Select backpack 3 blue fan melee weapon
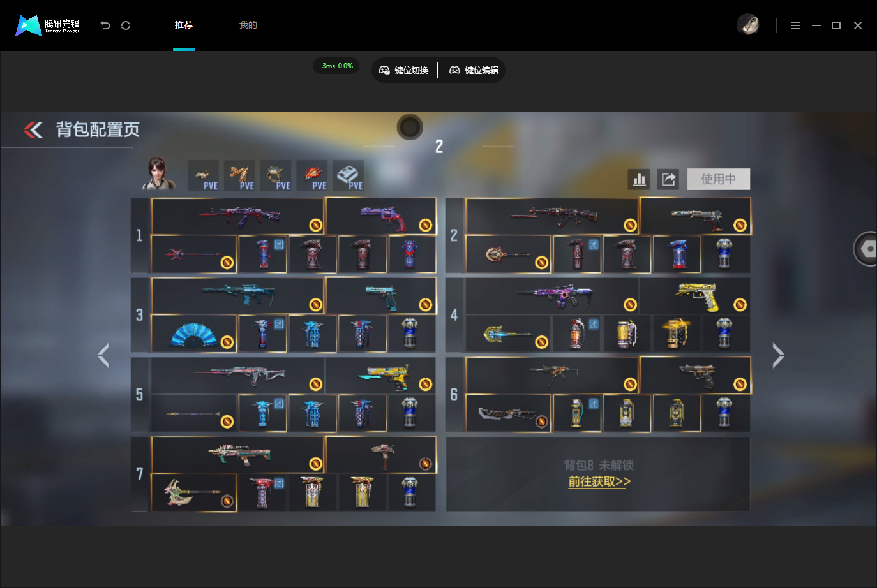This screenshot has width=877, height=588. (x=194, y=334)
